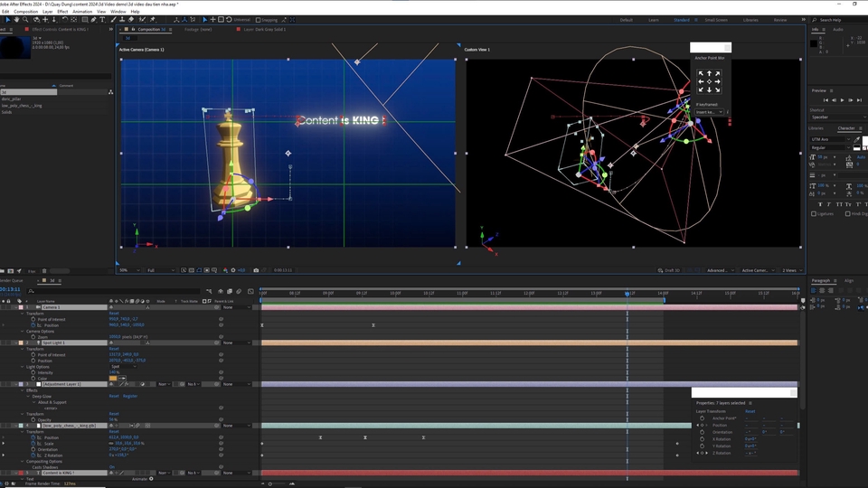This screenshot has height=488, width=868.
Task: Select the Clone Stamp tool
Action: [x=122, y=19]
